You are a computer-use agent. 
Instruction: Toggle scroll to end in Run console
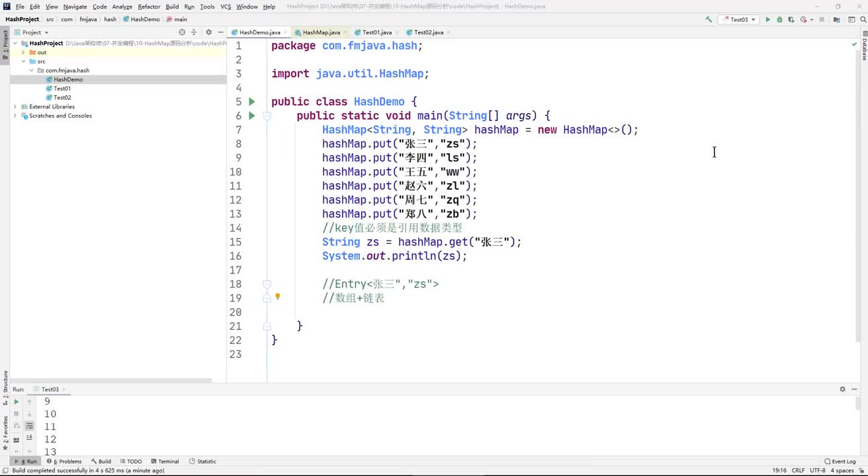(x=29, y=438)
